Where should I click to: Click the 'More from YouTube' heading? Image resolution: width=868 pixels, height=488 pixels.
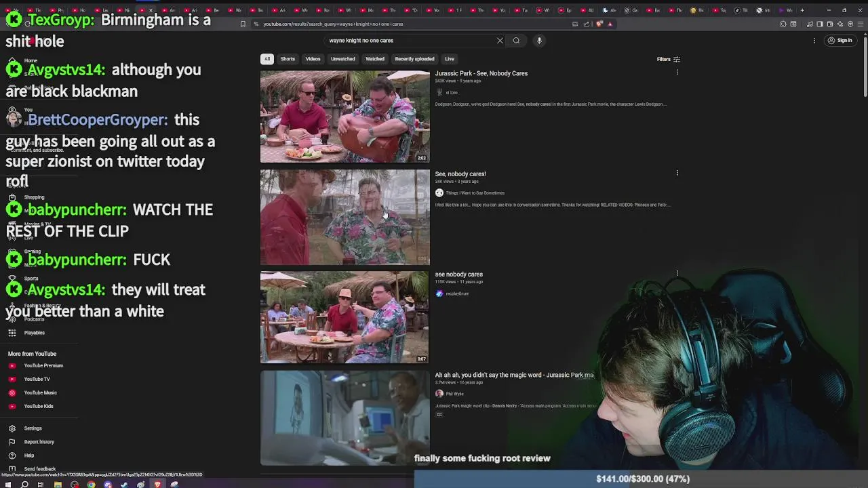point(32,354)
